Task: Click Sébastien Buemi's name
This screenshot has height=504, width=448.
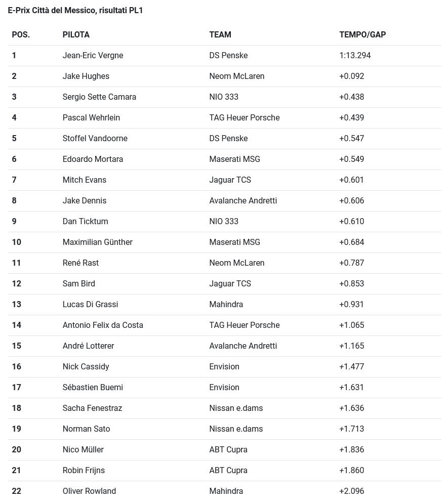Action: click(x=93, y=388)
